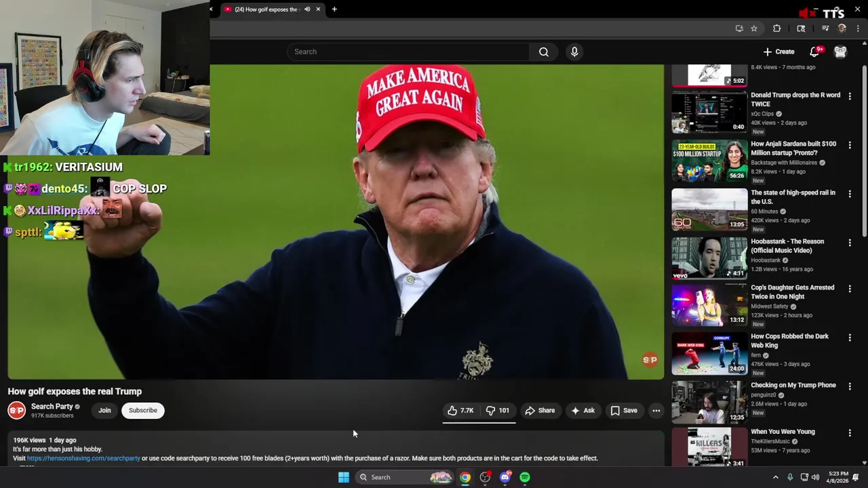Viewport: 868px width, 488px height.
Task: Open Chrome three-dot menu
Action: coord(858,28)
